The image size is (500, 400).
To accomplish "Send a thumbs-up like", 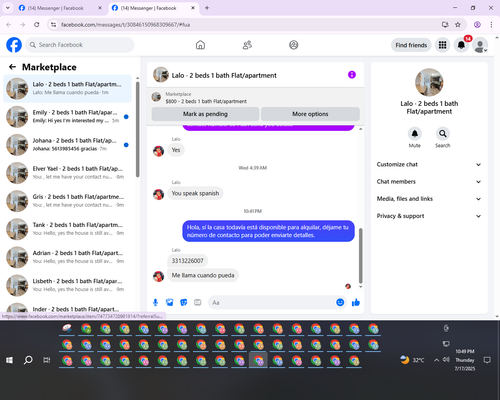I will point(356,302).
